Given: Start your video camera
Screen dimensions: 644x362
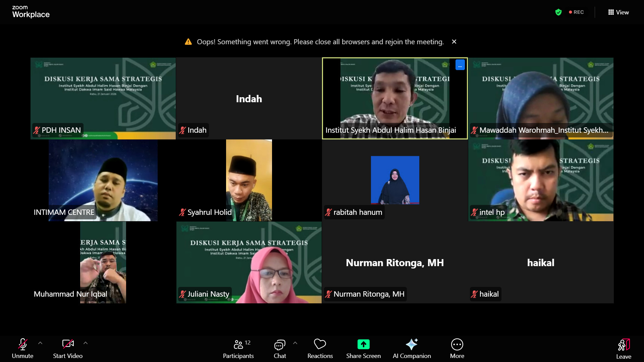Looking at the screenshot, I should [67, 348].
